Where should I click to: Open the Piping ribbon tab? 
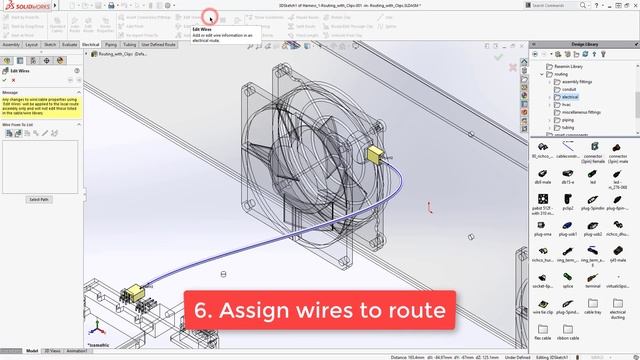coord(111,44)
